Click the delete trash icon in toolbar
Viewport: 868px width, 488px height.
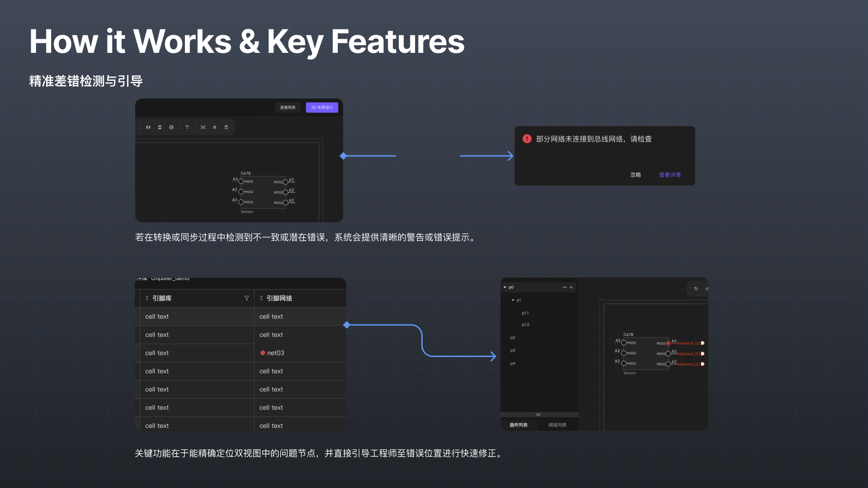226,127
